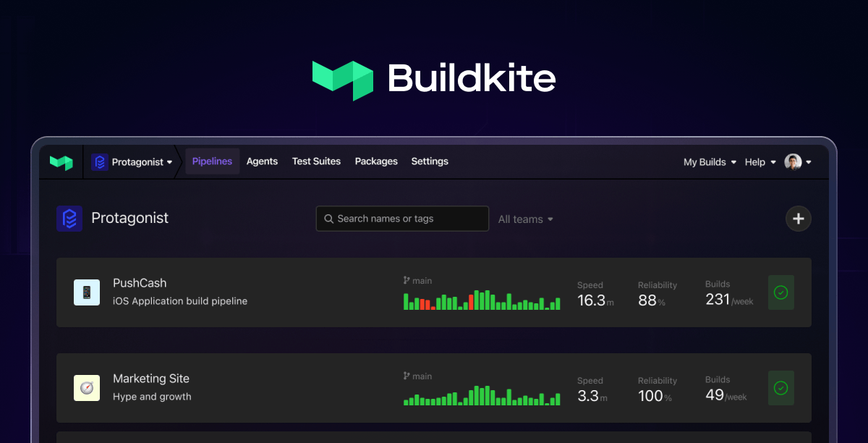
Task: Click the user avatar menu
Action: (797, 162)
